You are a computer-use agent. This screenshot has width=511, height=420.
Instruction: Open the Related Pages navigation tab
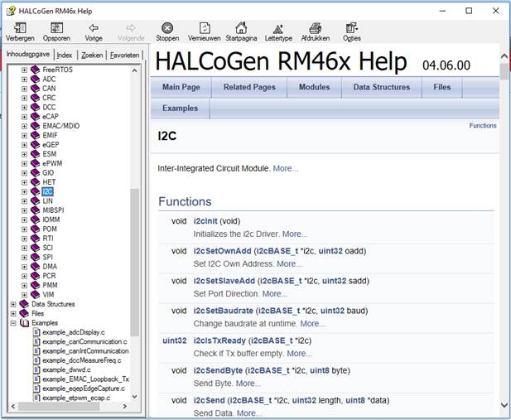point(249,87)
